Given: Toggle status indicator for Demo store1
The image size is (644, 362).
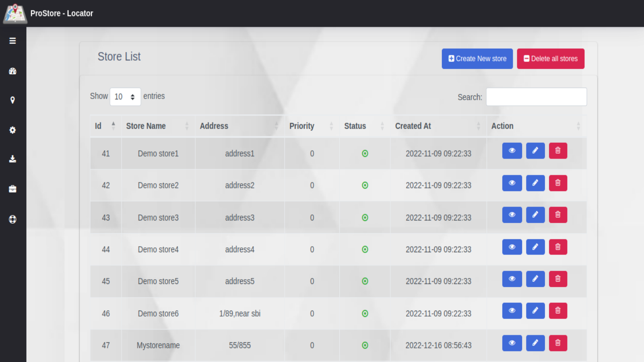Looking at the screenshot, I should tap(365, 154).
